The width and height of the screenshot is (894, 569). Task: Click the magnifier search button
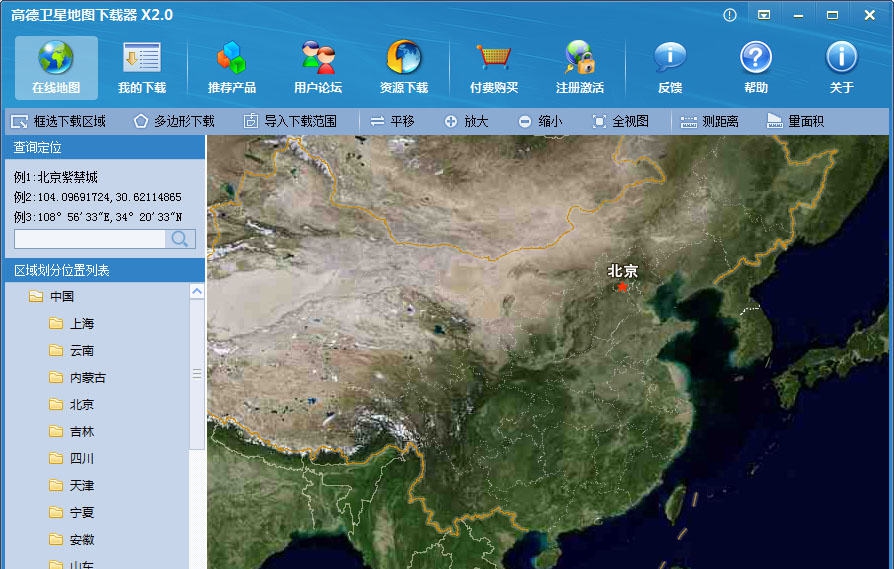coord(180,239)
